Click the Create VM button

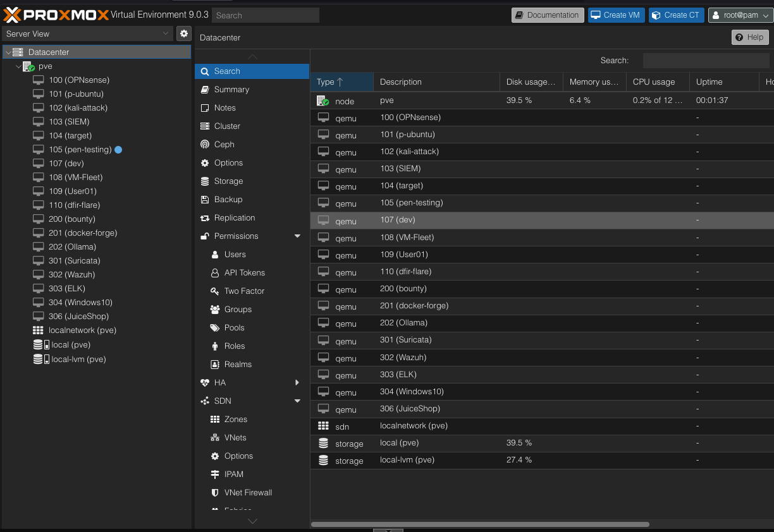pyautogui.click(x=615, y=15)
